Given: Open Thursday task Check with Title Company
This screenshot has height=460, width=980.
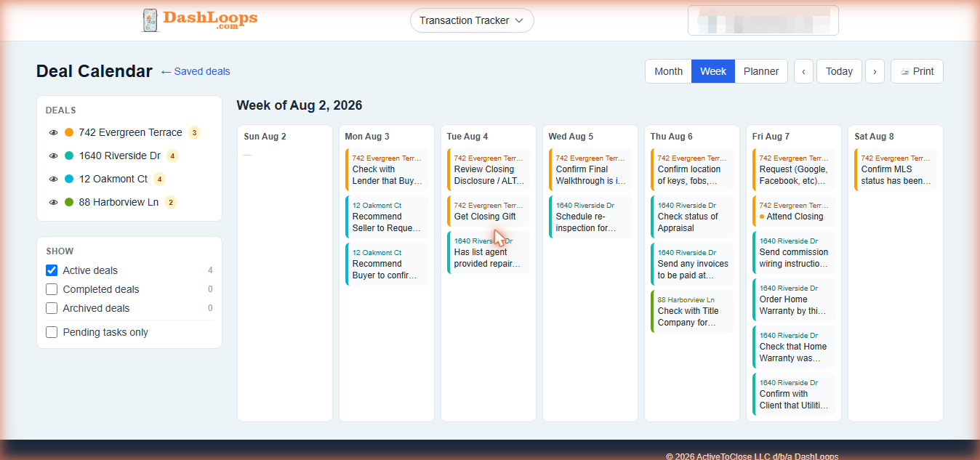Looking at the screenshot, I should [x=692, y=311].
